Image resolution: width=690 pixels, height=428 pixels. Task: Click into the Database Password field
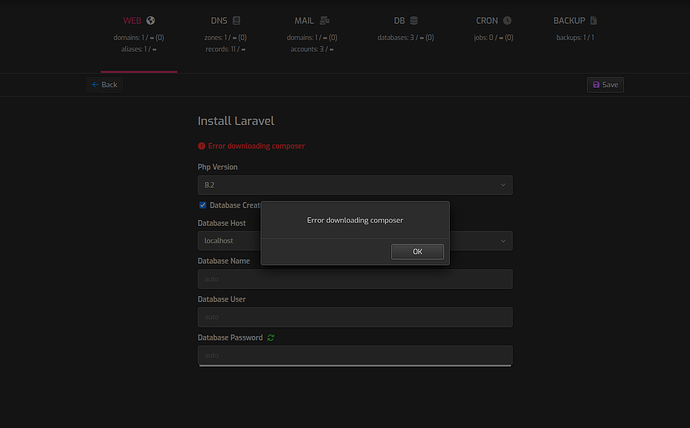pos(355,355)
